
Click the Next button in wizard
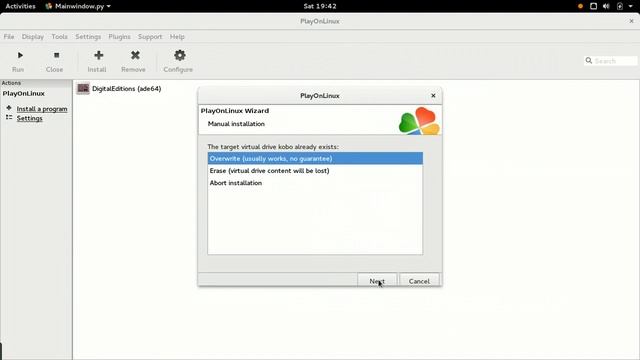[377, 280]
